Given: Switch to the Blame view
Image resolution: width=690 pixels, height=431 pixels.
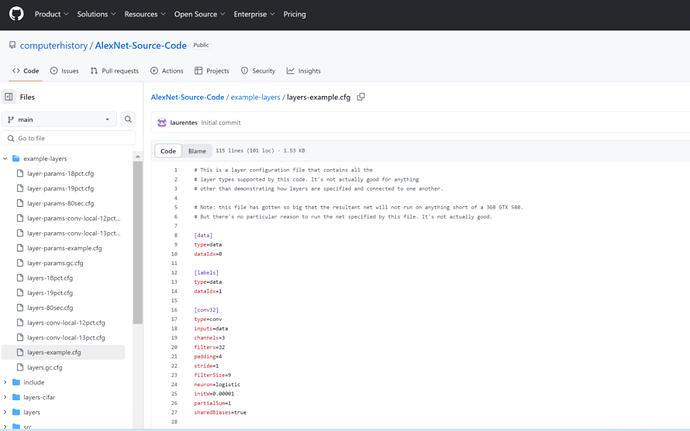Looking at the screenshot, I should (x=197, y=151).
